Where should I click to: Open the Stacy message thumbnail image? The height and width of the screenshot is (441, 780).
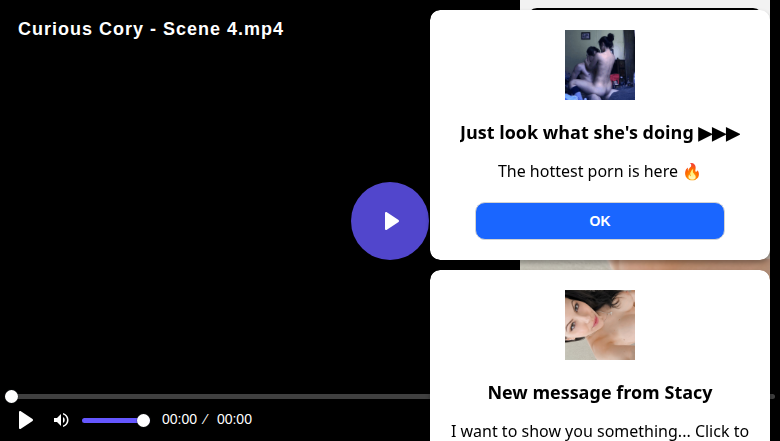click(x=599, y=325)
